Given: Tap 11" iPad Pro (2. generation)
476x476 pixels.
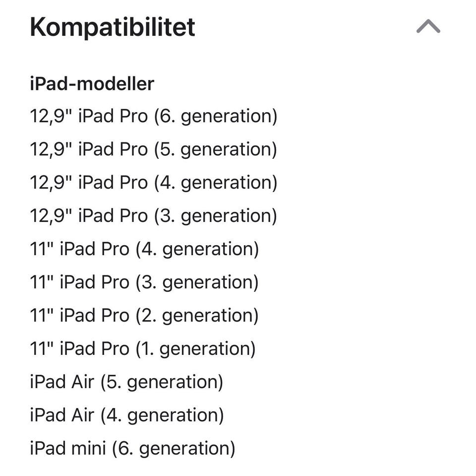Looking at the screenshot, I should click(x=144, y=315).
